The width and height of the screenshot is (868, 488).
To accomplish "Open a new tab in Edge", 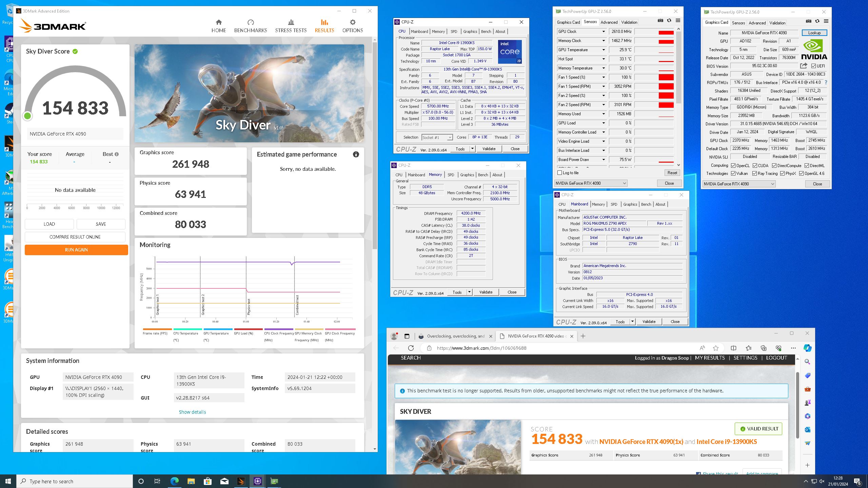I will pyautogui.click(x=583, y=336).
